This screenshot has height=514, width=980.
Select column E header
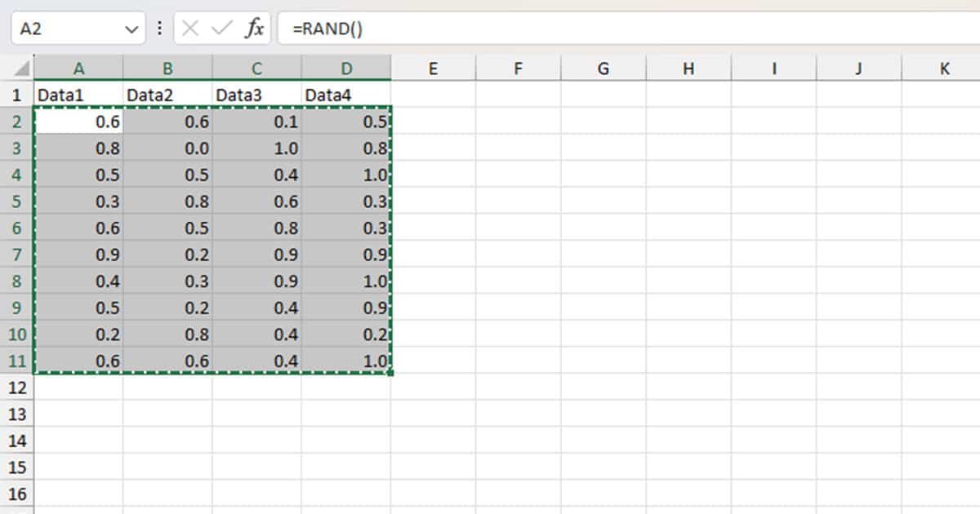click(434, 69)
